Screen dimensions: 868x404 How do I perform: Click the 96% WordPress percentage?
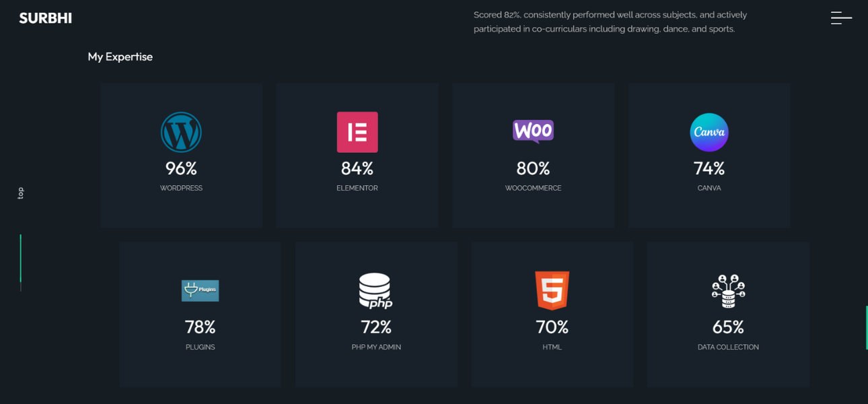181,168
